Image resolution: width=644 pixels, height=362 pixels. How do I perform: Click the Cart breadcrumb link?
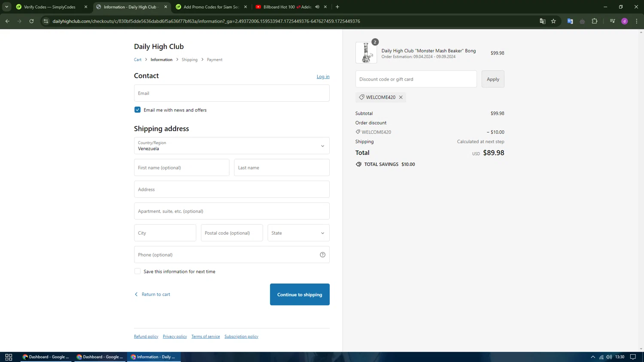tap(137, 60)
